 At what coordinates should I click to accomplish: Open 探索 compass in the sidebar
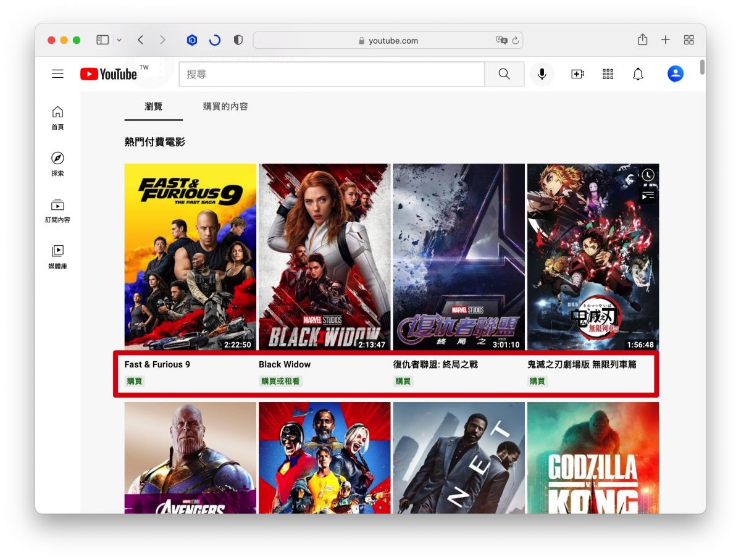pos(57,164)
